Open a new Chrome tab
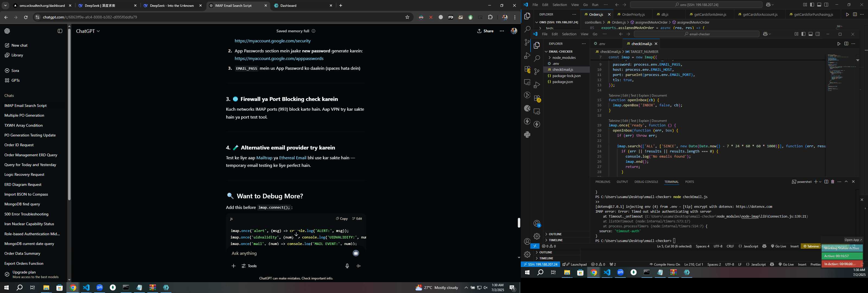This screenshot has height=293, width=868. click(x=341, y=6)
